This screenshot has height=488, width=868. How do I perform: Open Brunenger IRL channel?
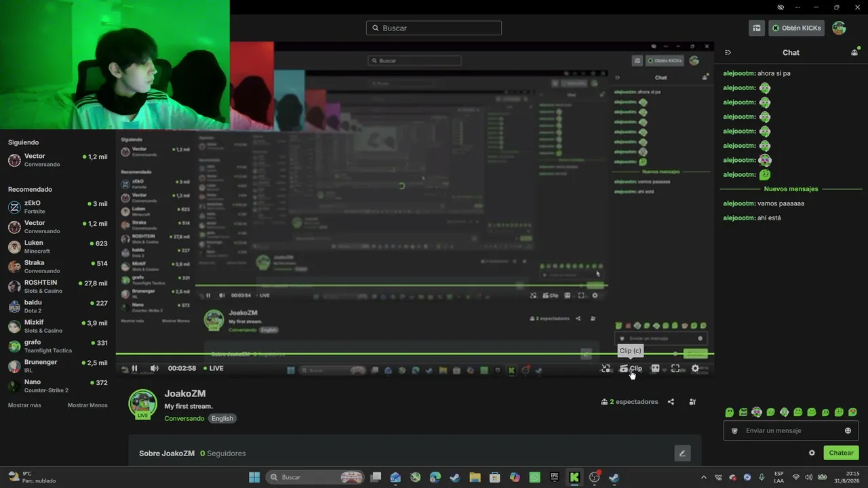coord(58,366)
